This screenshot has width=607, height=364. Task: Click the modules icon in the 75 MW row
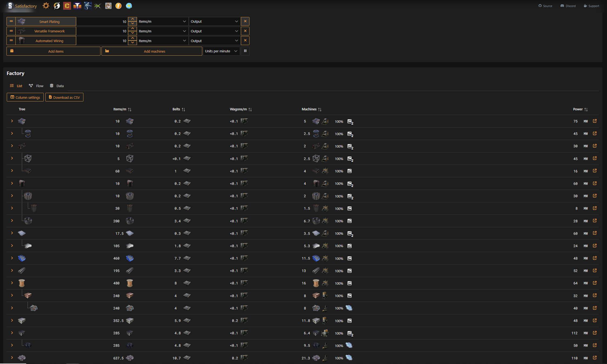350,122
